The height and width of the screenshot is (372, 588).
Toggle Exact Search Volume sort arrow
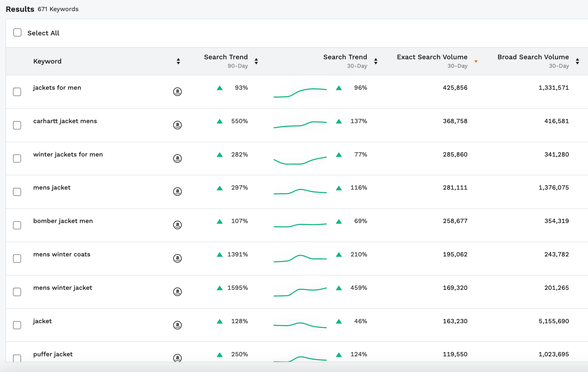pyautogui.click(x=476, y=61)
